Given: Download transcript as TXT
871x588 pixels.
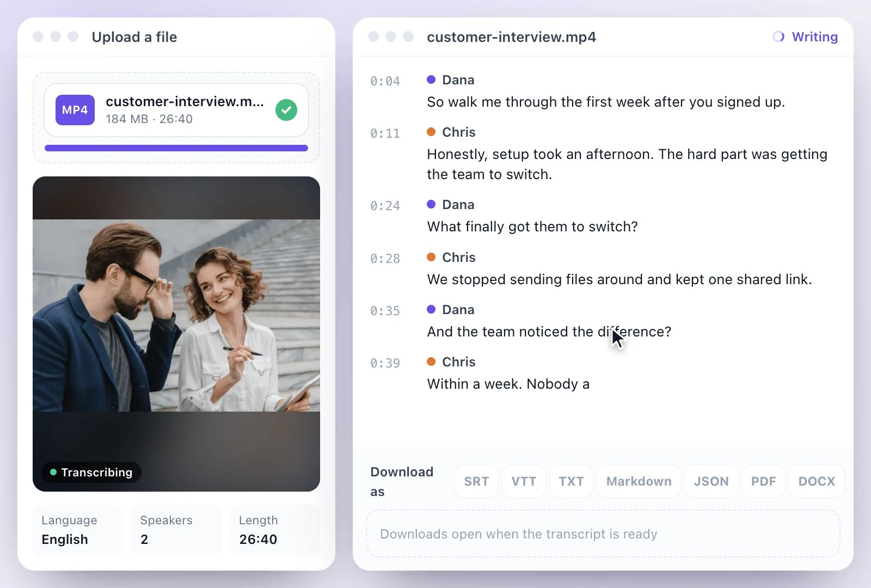Looking at the screenshot, I should coord(571,481).
